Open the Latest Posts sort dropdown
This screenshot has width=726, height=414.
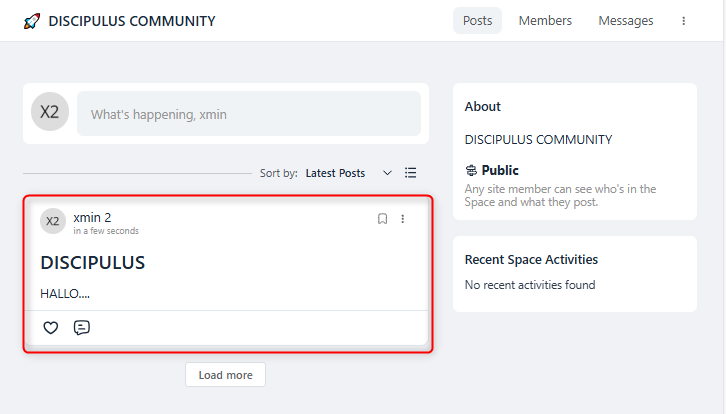point(335,173)
